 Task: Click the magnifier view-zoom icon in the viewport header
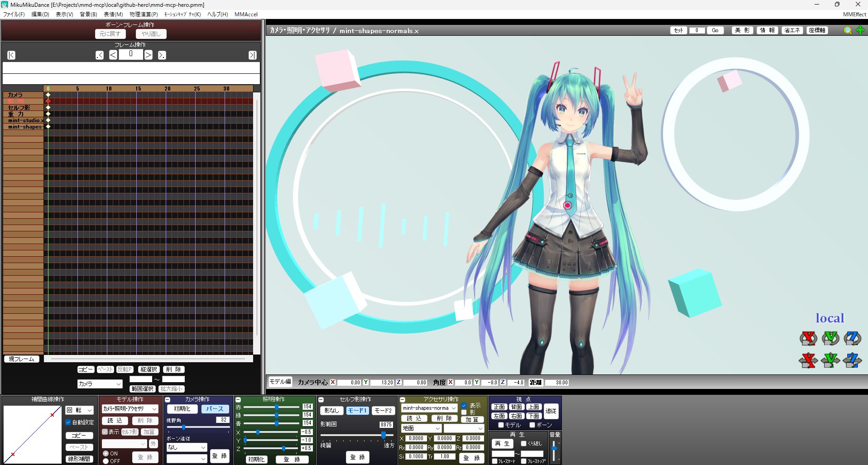848,30
